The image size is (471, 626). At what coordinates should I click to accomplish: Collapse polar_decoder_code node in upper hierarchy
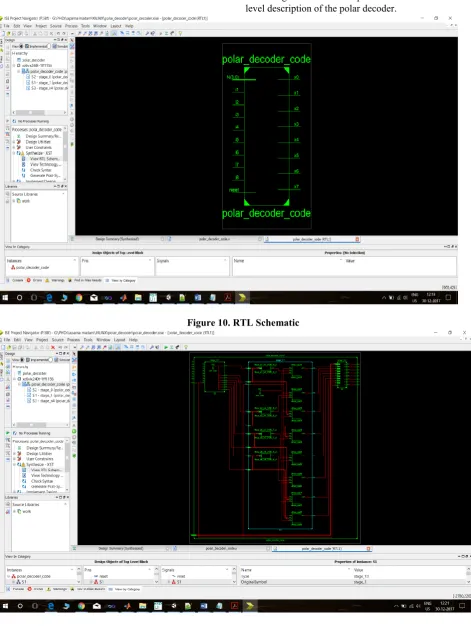(x=19, y=71)
